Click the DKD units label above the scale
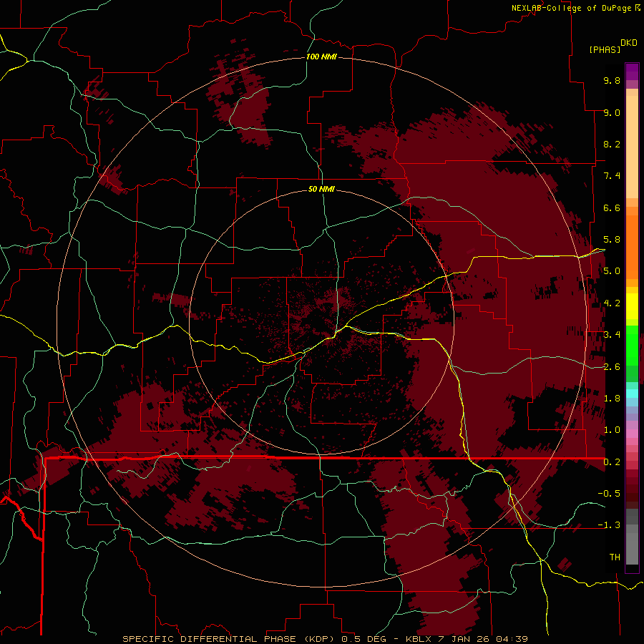Screen dimensions: 644x644 (x=629, y=43)
